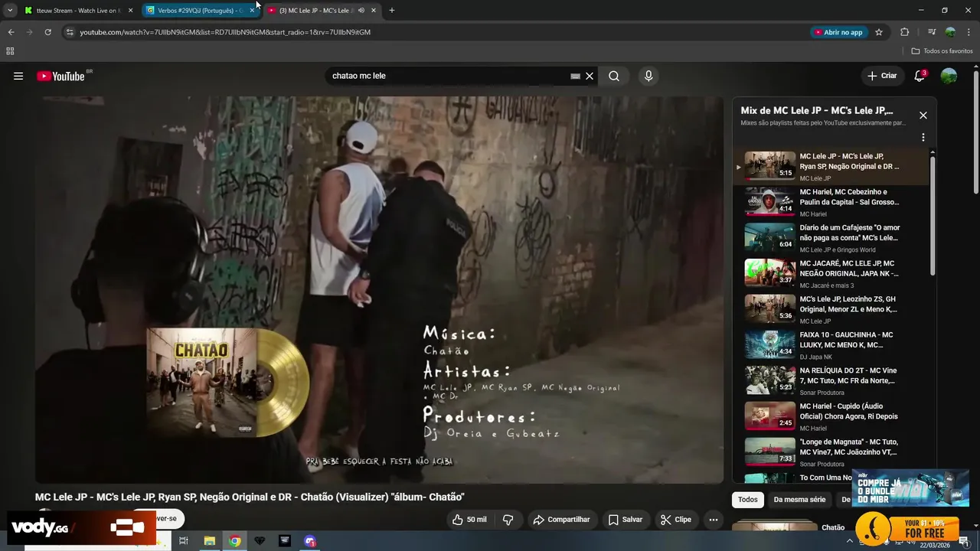Open YouTube notifications bell

coord(920,76)
